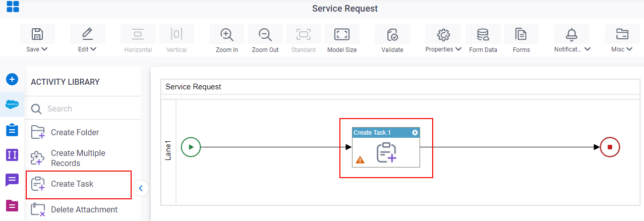This screenshot has height=221, width=644.
Task: Click the Horizontal alignment icon
Action: click(138, 34)
